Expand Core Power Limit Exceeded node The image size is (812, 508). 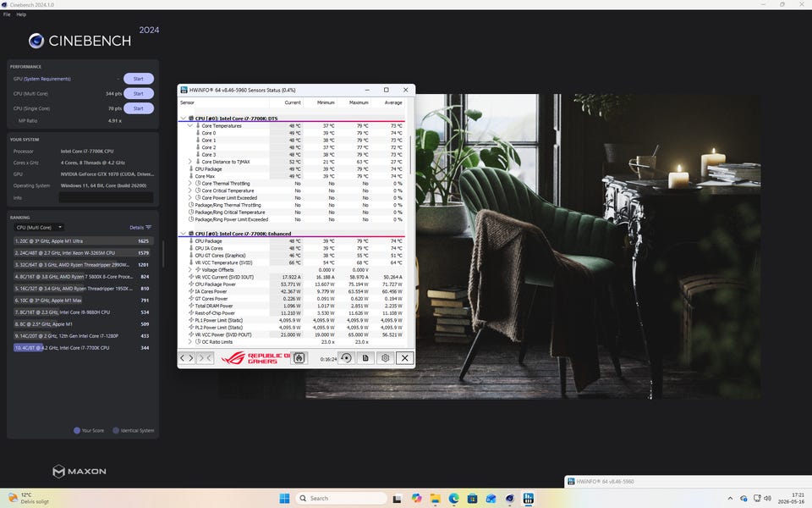[x=190, y=198]
